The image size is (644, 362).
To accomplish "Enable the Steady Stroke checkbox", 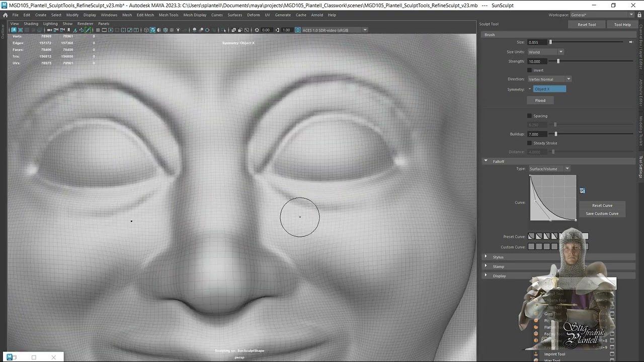I will [529, 143].
